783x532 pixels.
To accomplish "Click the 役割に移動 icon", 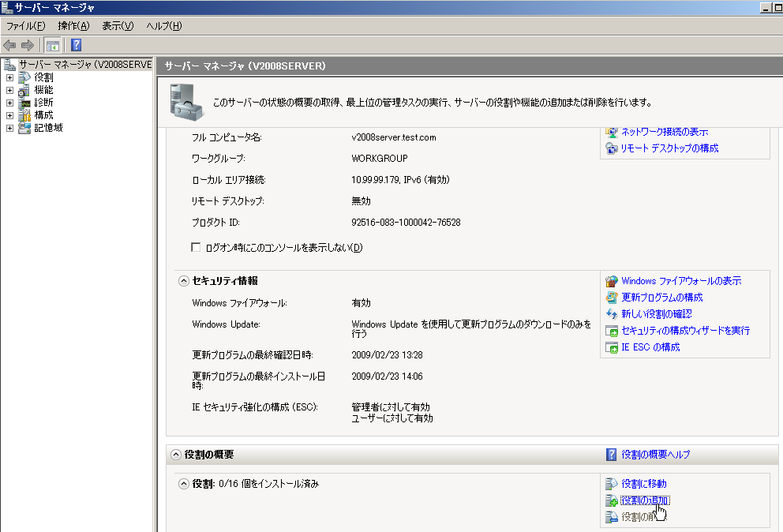I will (x=611, y=483).
